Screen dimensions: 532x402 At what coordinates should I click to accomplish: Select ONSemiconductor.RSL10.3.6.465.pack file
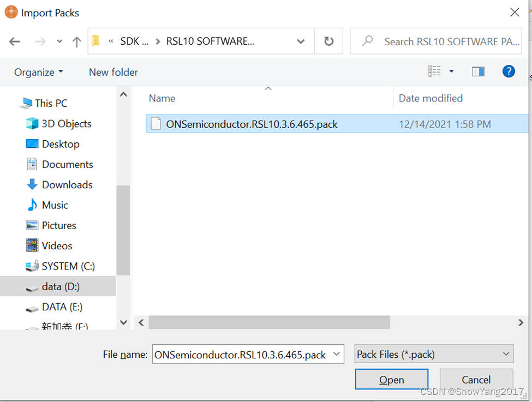point(252,124)
